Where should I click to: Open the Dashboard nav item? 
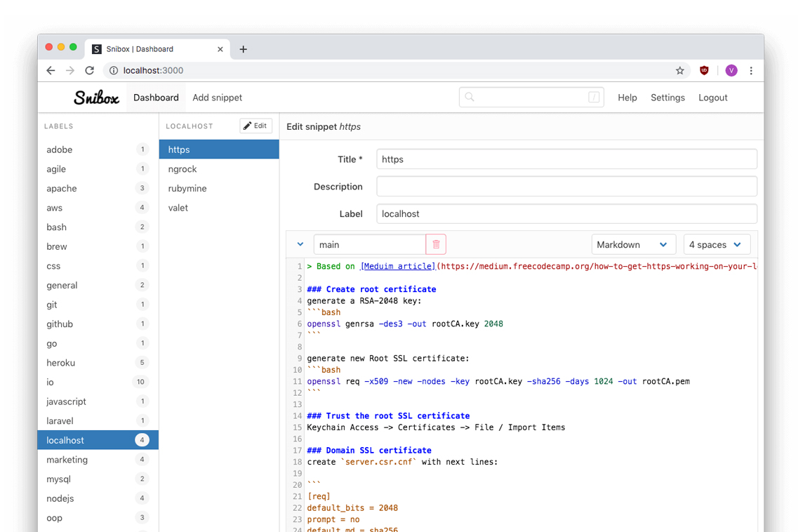click(x=157, y=98)
